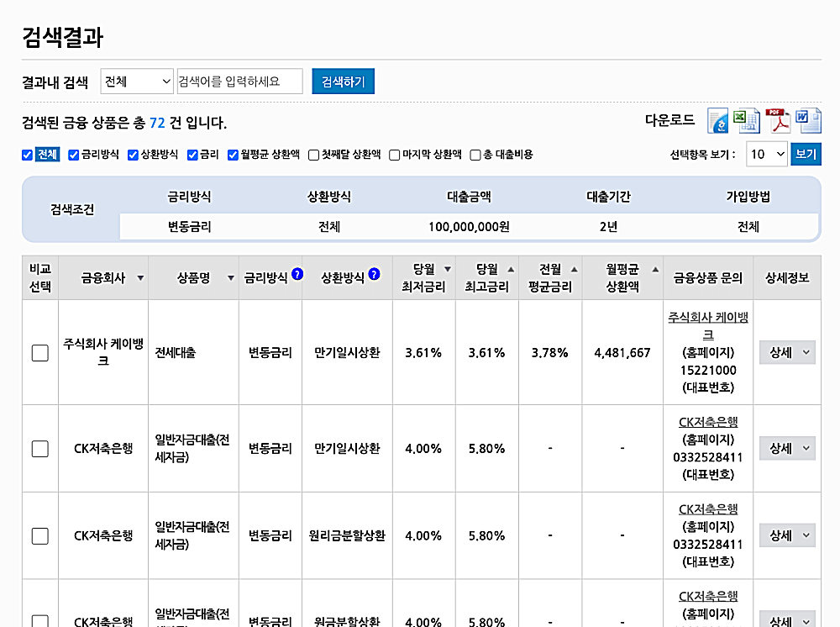Download search results as PDF file
The image size is (840, 627).
point(777,122)
